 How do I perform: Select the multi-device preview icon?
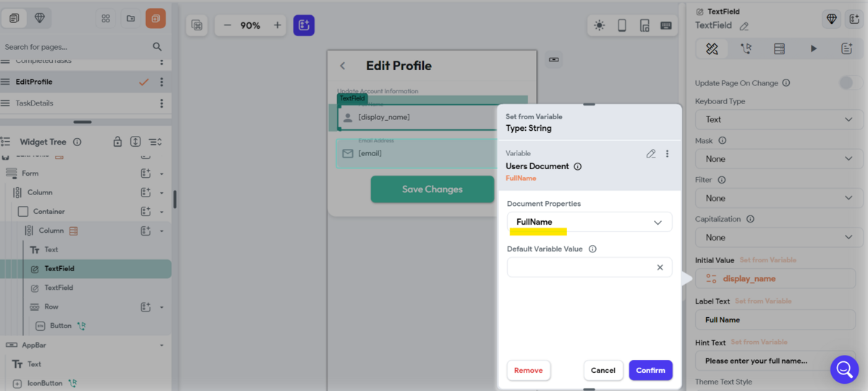(644, 25)
